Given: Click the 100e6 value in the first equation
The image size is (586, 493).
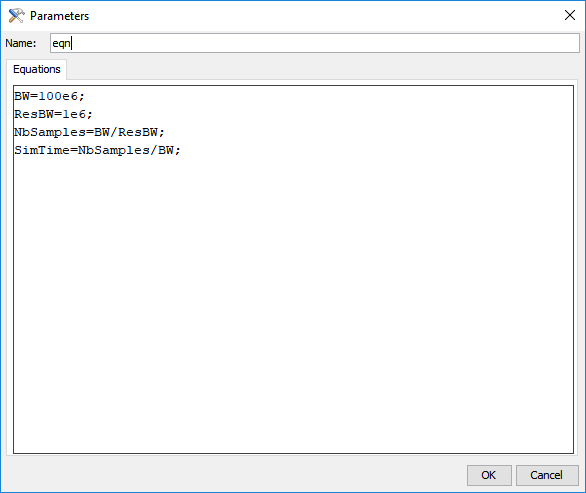Looking at the screenshot, I should (58, 96).
